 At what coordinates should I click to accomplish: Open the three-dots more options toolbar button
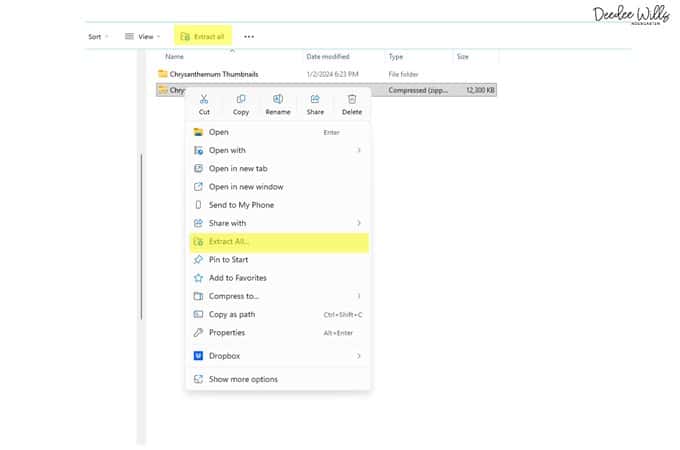click(x=249, y=36)
